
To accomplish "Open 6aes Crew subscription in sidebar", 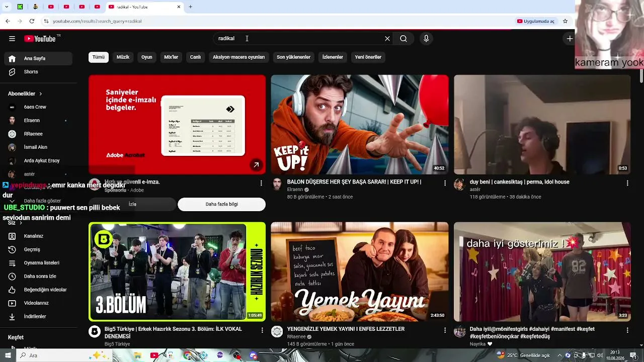I will (x=38, y=107).
